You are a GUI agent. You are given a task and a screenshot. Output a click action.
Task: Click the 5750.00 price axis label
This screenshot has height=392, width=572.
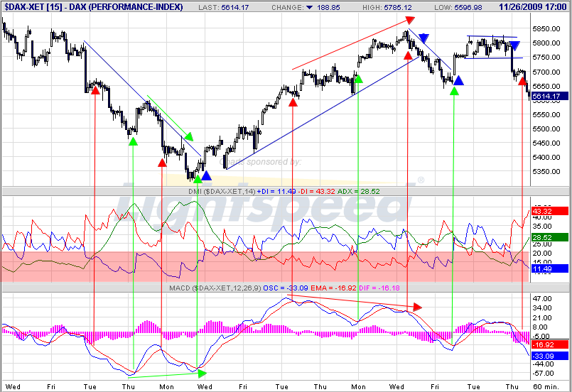click(546, 58)
